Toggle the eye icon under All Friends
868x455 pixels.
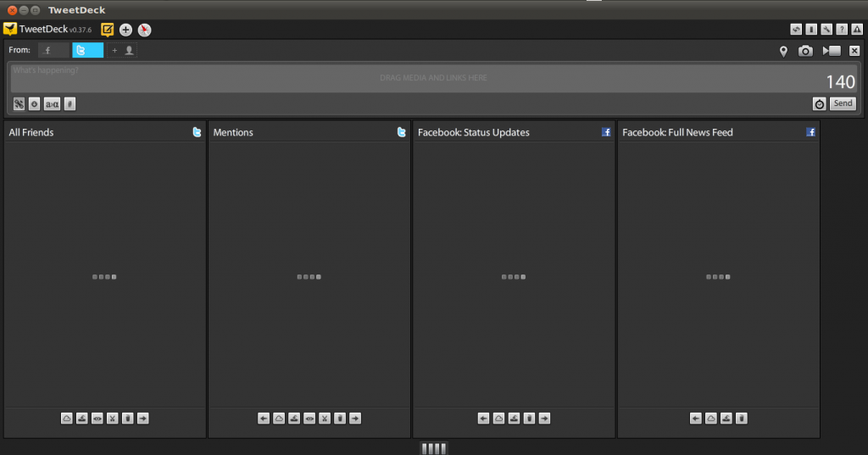[x=97, y=419]
